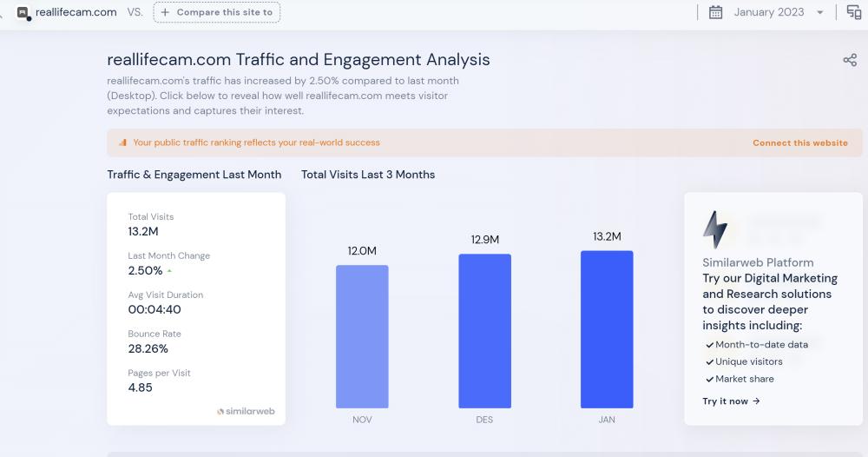Click the reallifecam.com site favicon
868x457 pixels.
point(23,12)
